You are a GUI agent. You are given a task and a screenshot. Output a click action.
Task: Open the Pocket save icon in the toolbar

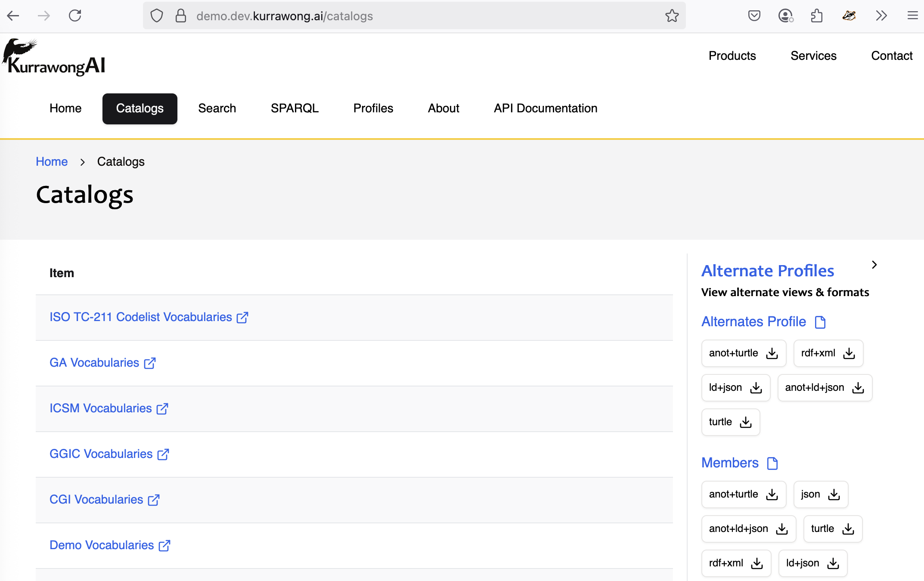pos(754,16)
